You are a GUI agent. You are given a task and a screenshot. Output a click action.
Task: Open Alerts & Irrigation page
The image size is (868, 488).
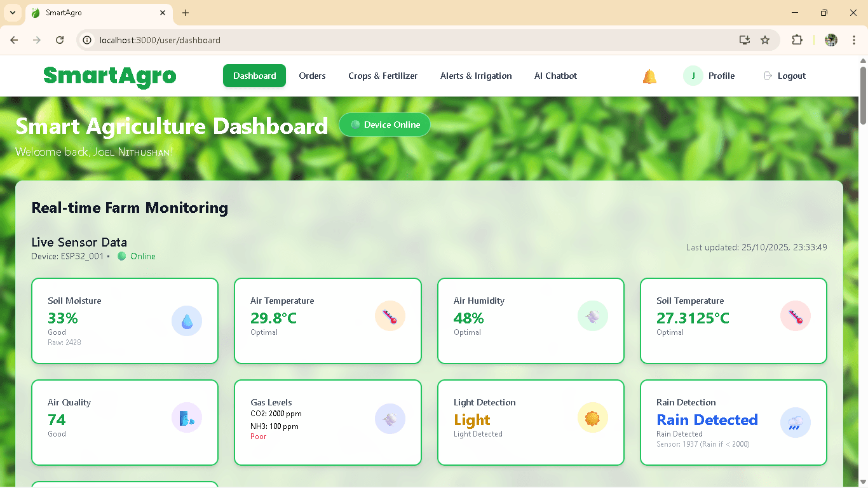click(x=475, y=76)
